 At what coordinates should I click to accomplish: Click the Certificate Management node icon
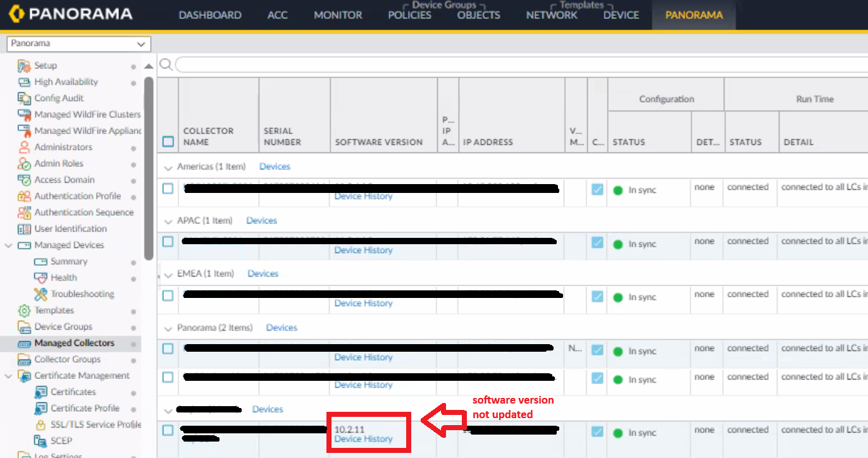[24, 376]
